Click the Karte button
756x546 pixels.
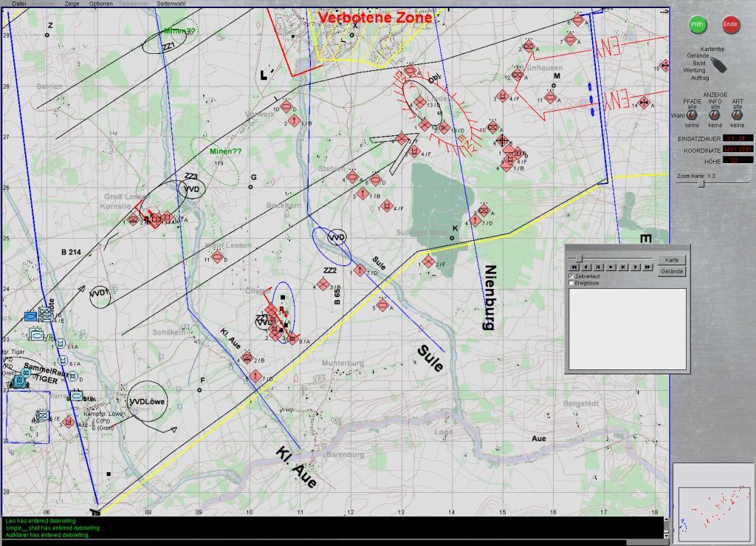point(672,260)
